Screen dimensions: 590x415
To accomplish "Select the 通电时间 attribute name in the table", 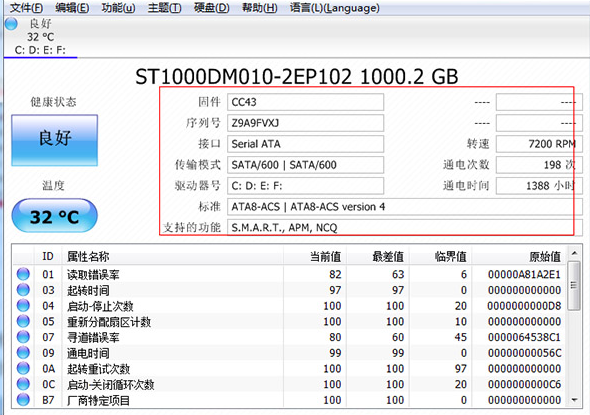I will point(88,353).
